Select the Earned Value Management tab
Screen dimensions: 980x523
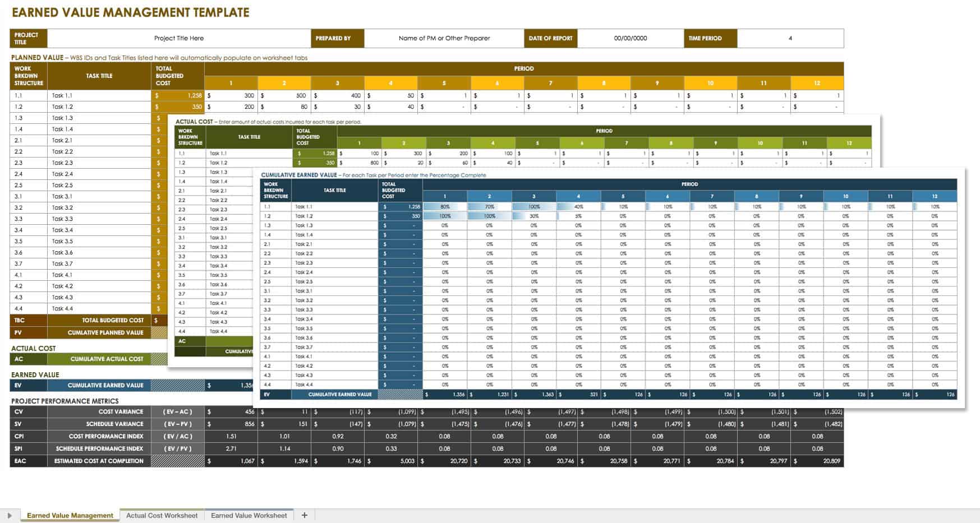(70, 515)
